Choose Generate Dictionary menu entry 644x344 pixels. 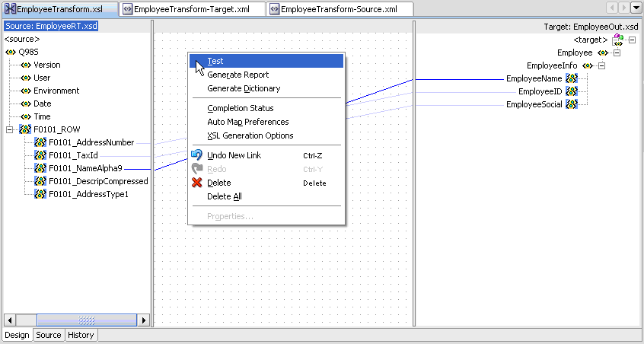click(266, 88)
